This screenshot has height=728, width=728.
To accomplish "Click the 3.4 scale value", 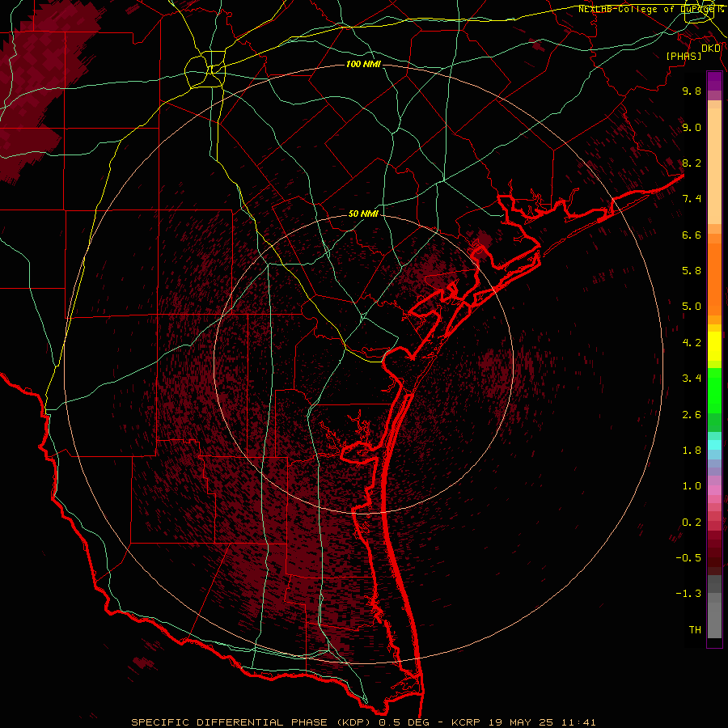I will click(692, 379).
